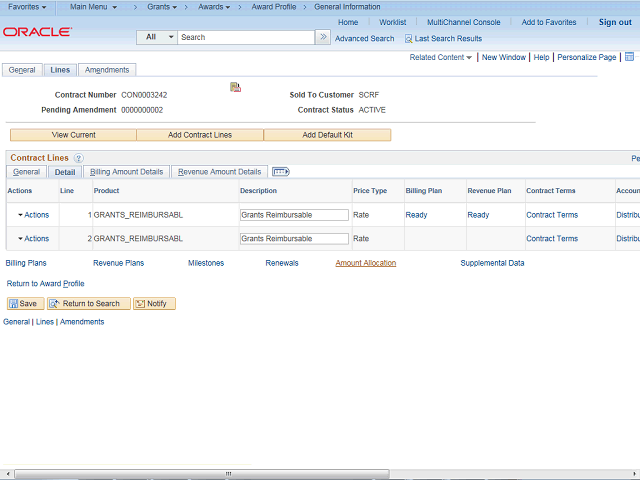Open the Supplemental Data link

[492, 263]
